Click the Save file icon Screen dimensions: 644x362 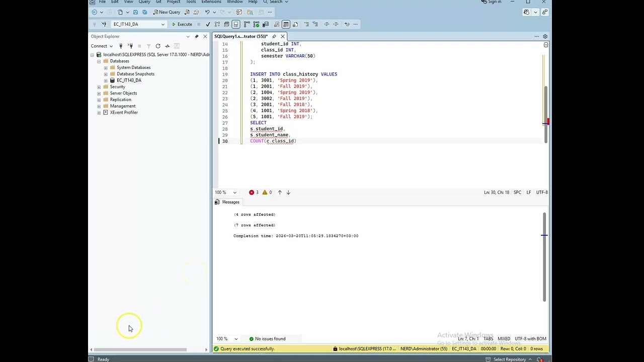(x=135, y=12)
